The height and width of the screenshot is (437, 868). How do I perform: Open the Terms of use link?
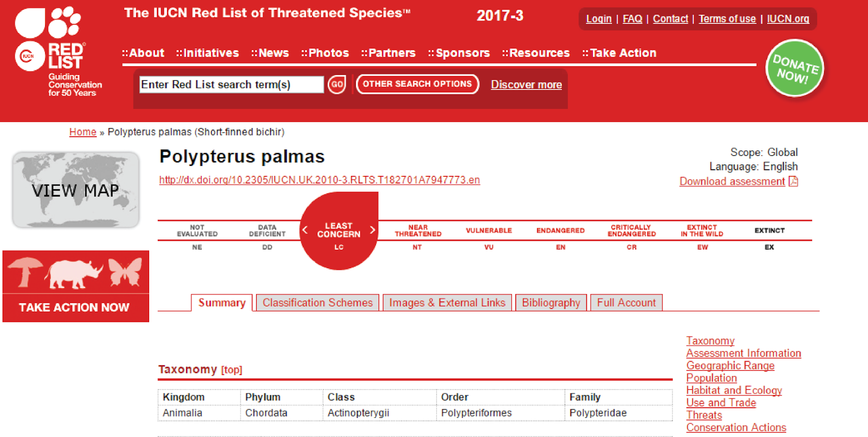pyautogui.click(x=727, y=19)
